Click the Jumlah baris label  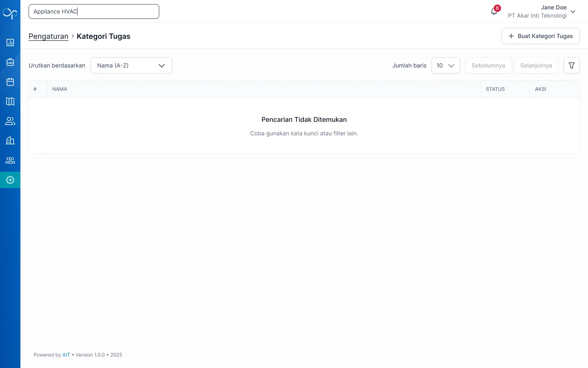pos(410,65)
